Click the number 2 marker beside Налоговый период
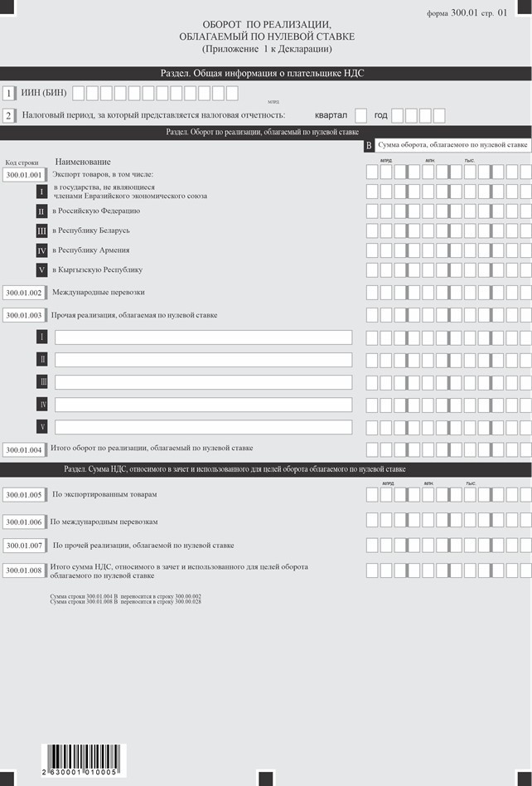This screenshot has width=532, height=786. tap(8, 115)
